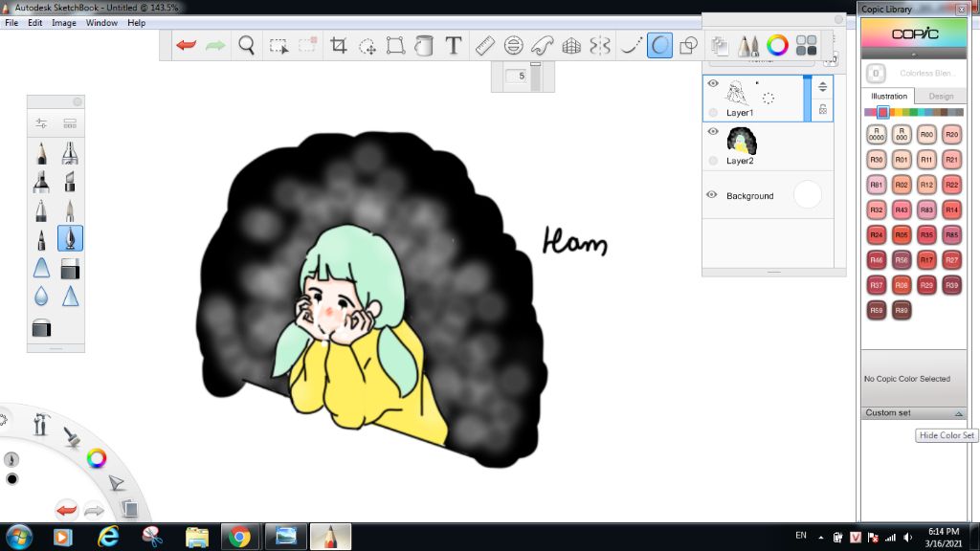Enable the Ruler guide
This screenshot has height=551, width=980.
click(x=485, y=45)
